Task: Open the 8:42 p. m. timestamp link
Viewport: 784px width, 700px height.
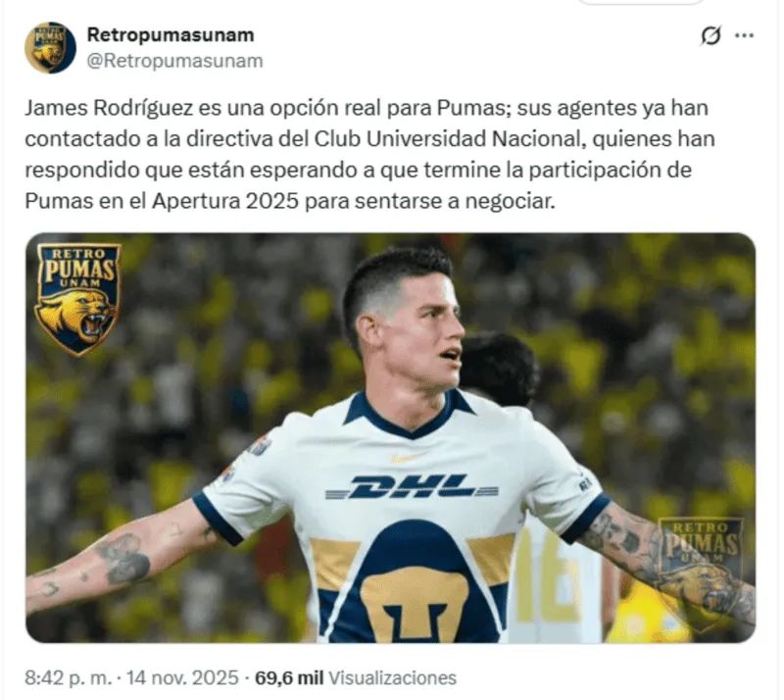Action: (69, 678)
